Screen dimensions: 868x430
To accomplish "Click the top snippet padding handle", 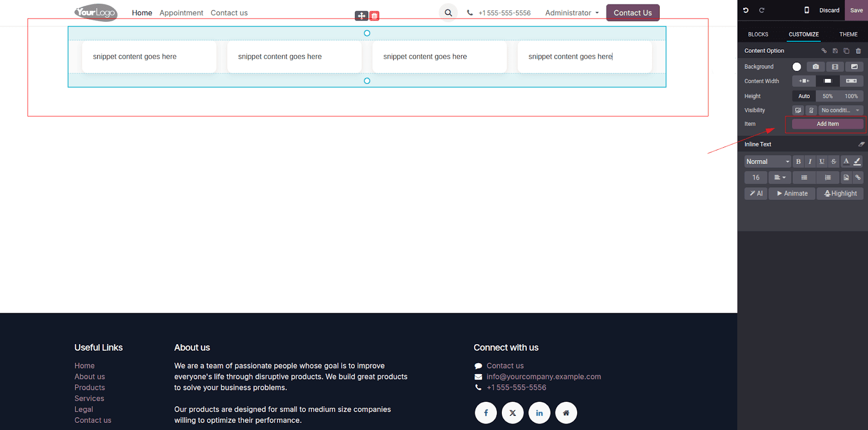I will (x=367, y=33).
